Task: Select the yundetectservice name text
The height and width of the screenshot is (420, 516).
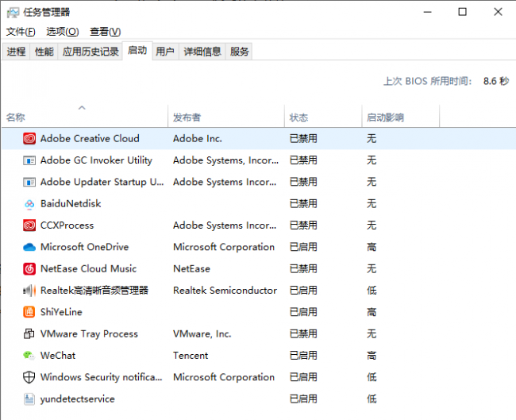Action: 78,399
